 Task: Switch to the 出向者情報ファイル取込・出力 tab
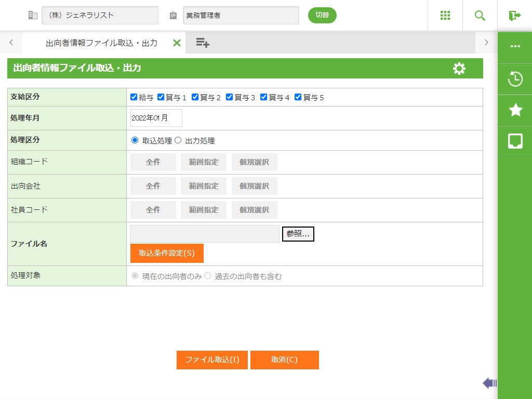coord(101,43)
